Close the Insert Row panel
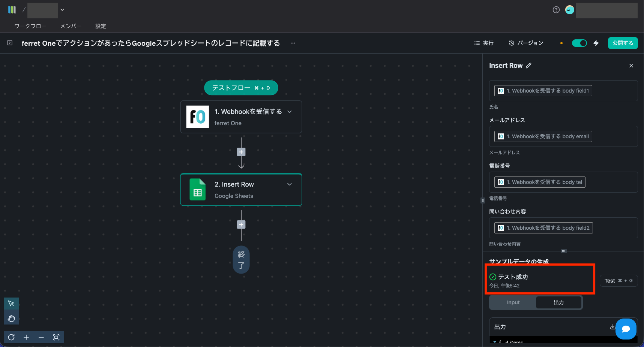 click(631, 66)
